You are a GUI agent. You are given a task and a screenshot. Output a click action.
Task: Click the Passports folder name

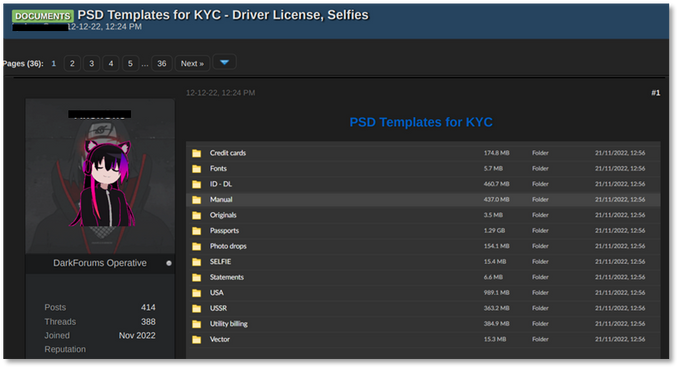[224, 231]
